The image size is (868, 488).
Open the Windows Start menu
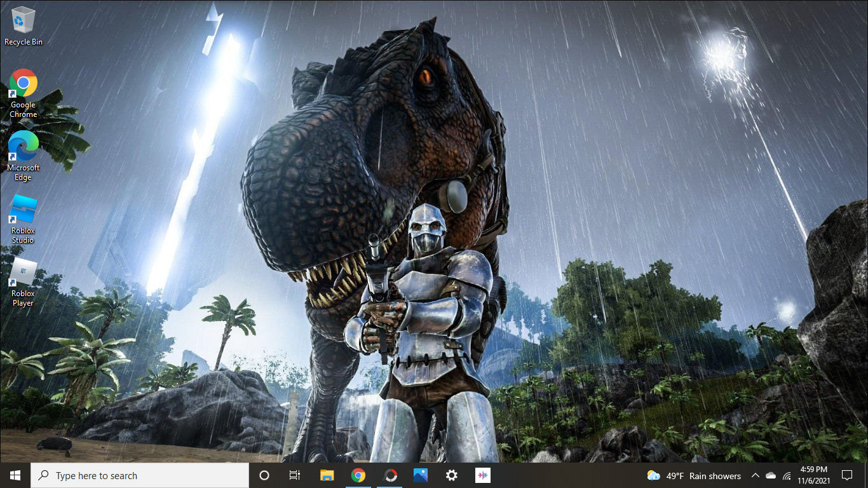click(15, 475)
